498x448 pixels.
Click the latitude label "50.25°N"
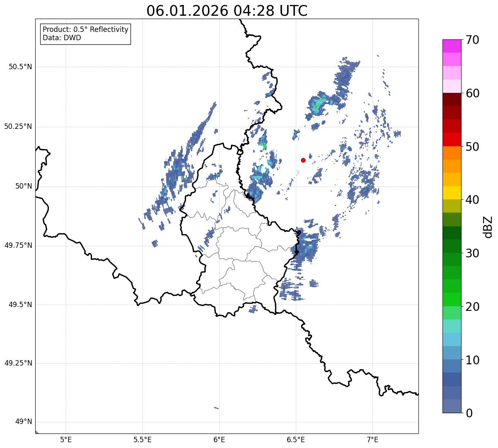(18, 126)
